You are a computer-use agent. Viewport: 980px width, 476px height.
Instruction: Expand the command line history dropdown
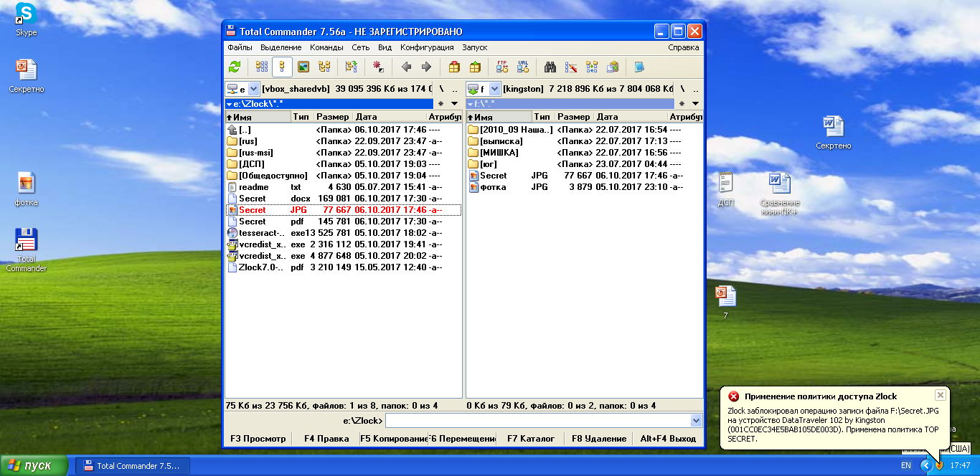point(695,421)
